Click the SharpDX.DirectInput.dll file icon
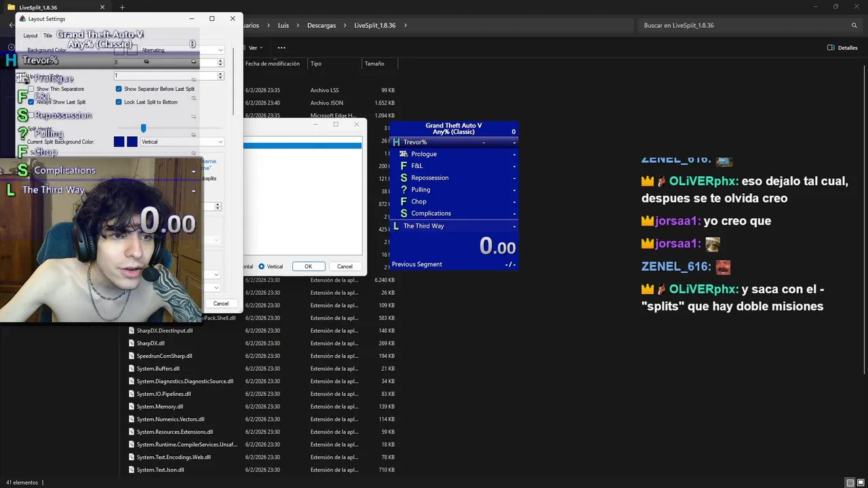Image resolution: width=868 pixels, height=488 pixels. click(132, 331)
